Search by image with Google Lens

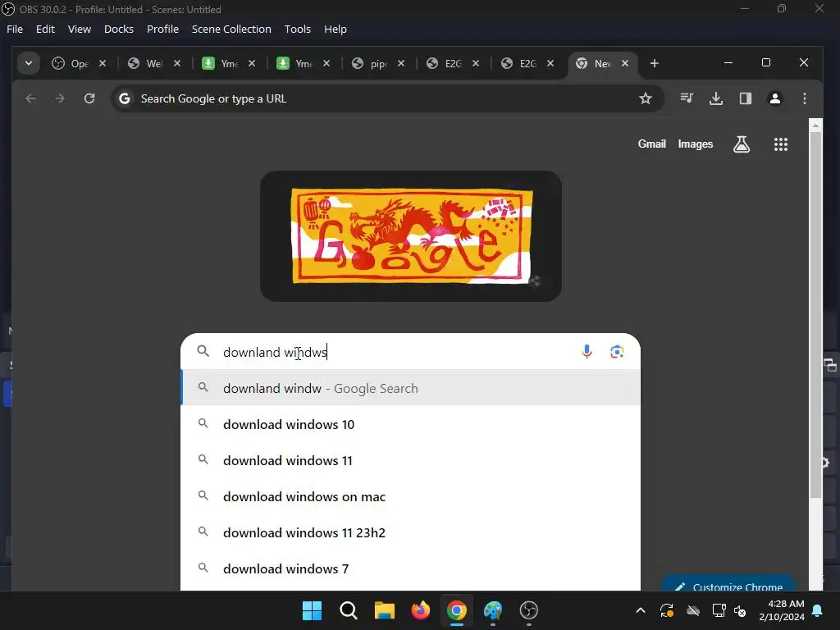pyautogui.click(x=617, y=352)
